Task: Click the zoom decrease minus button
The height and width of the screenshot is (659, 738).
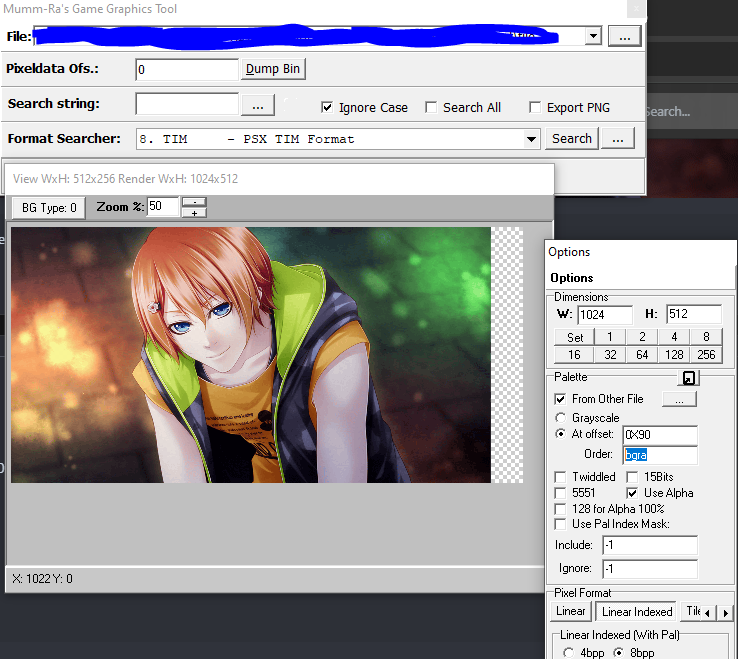Action: tap(195, 202)
